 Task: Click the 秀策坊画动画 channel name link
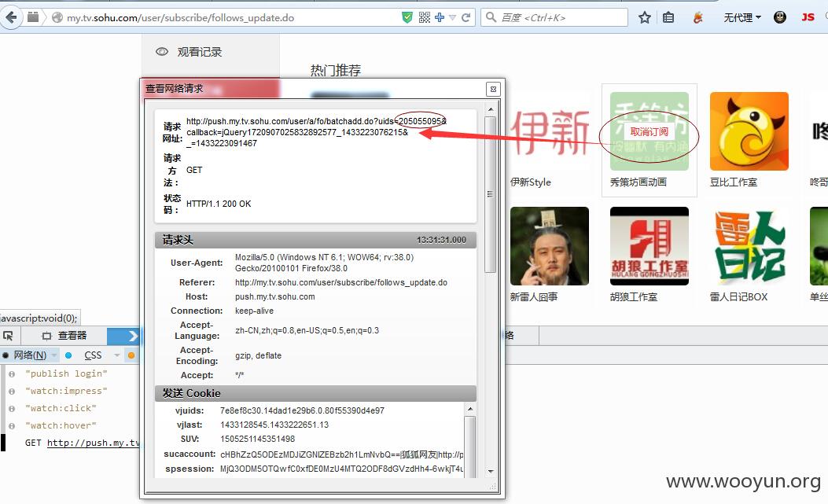click(638, 182)
